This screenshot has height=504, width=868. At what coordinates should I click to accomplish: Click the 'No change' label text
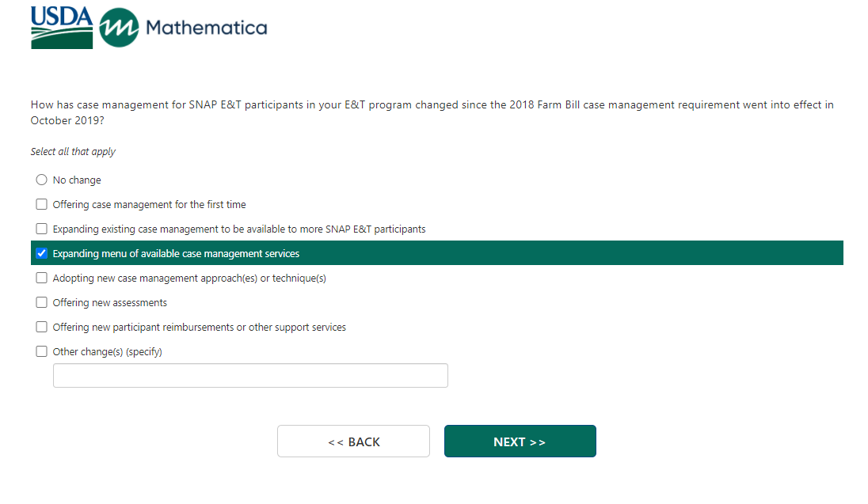(x=77, y=180)
